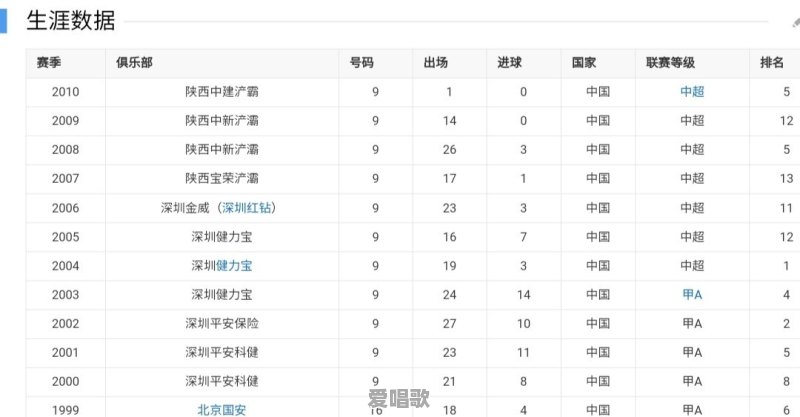Select 深圳金威 text in 2006 row
Viewport: 800px width, 417px height.
[x=185, y=208]
